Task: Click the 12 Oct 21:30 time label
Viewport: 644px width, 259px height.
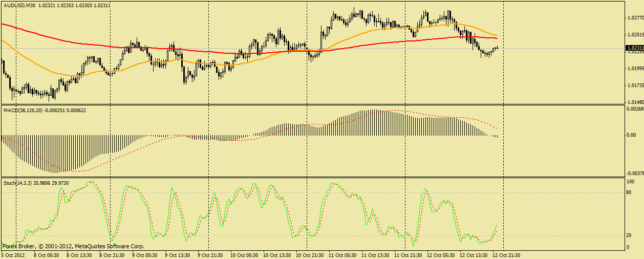Action: pos(506,254)
